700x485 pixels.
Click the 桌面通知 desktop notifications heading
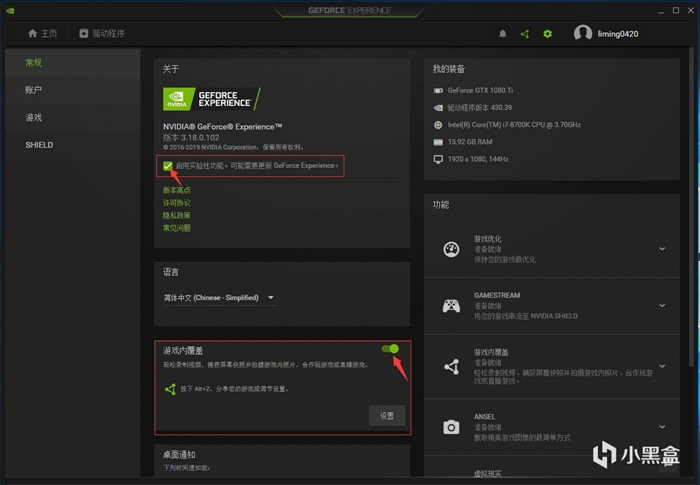coord(179,455)
